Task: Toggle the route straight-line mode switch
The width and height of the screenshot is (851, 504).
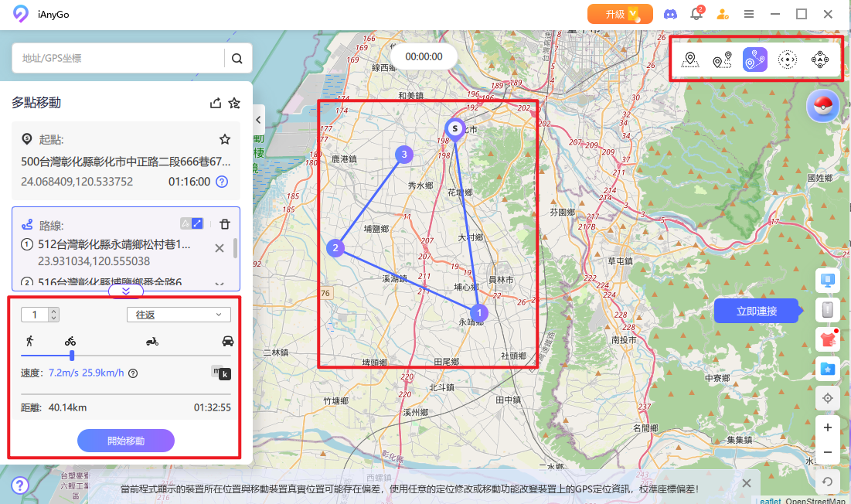Action: tap(192, 223)
